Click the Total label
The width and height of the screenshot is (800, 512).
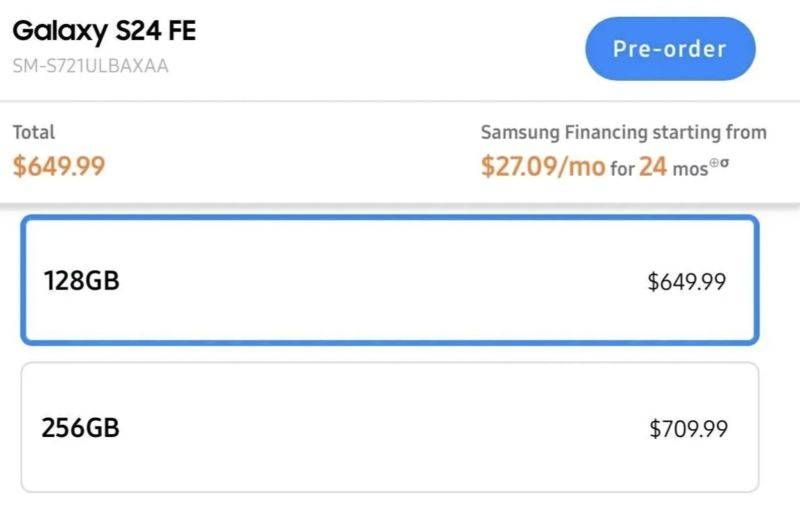[x=33, y=132]
